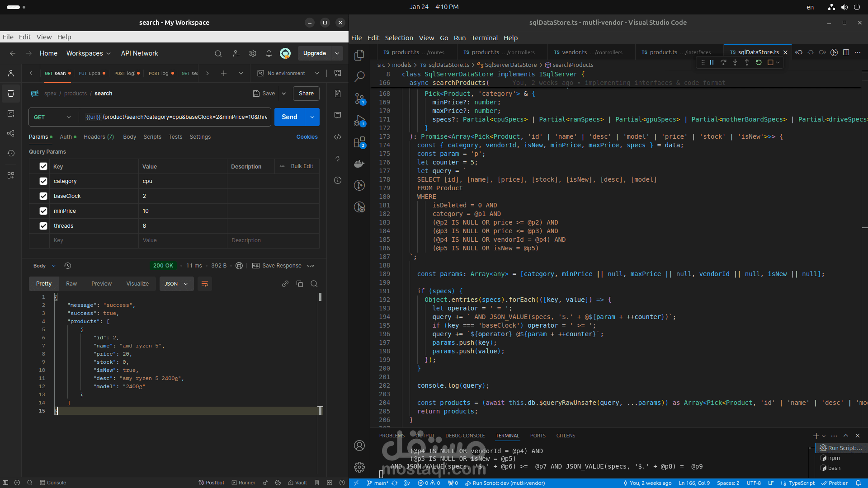Open VS Code Search view icon

(x=359, y=76)
